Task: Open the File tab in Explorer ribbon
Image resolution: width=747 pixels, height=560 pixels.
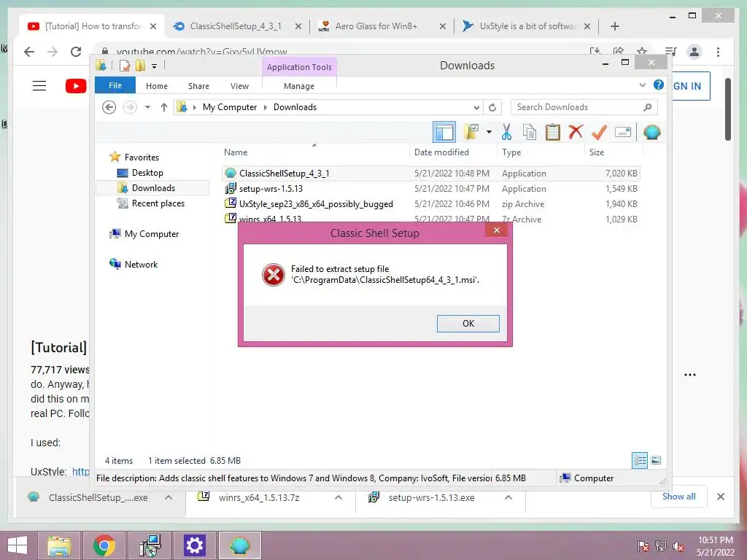Action: click(115, 85)
